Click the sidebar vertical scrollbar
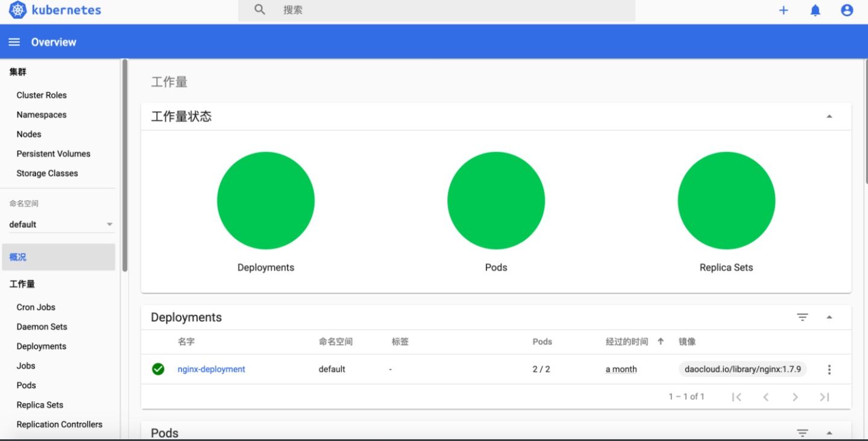 125,166
